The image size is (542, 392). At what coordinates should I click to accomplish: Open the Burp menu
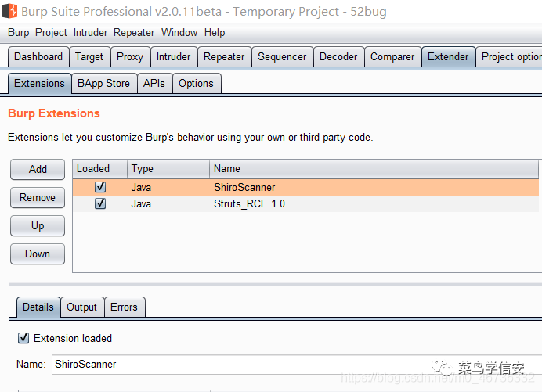click(x=18, y=32)
